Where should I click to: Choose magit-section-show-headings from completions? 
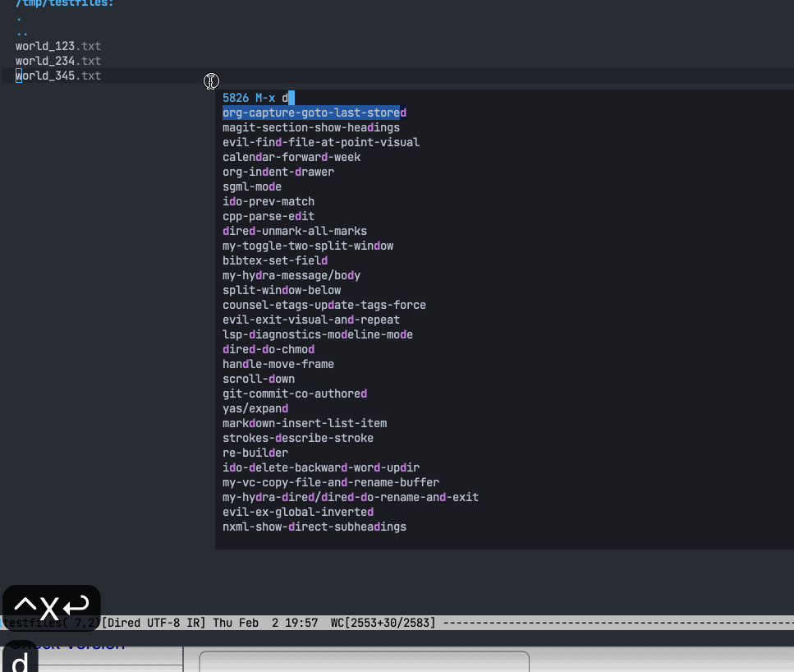pos(311,127)
